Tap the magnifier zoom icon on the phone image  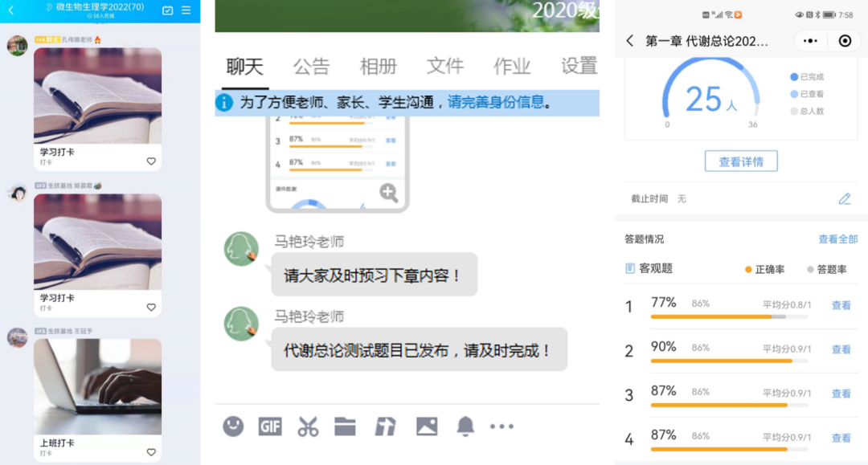(389, 193)
